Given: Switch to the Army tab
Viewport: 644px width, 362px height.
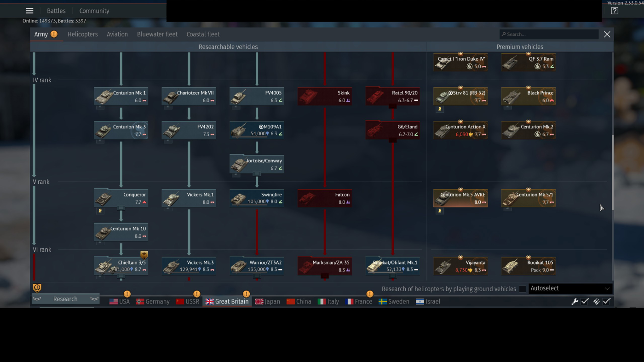Looking at the screenshot, I should [x=46, y=34].
